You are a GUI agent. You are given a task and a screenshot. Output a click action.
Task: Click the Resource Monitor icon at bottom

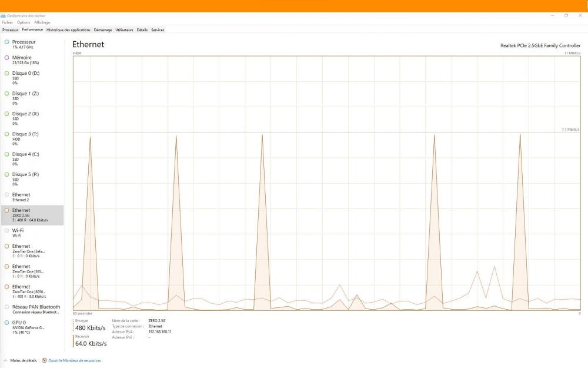tap(45, 360)
